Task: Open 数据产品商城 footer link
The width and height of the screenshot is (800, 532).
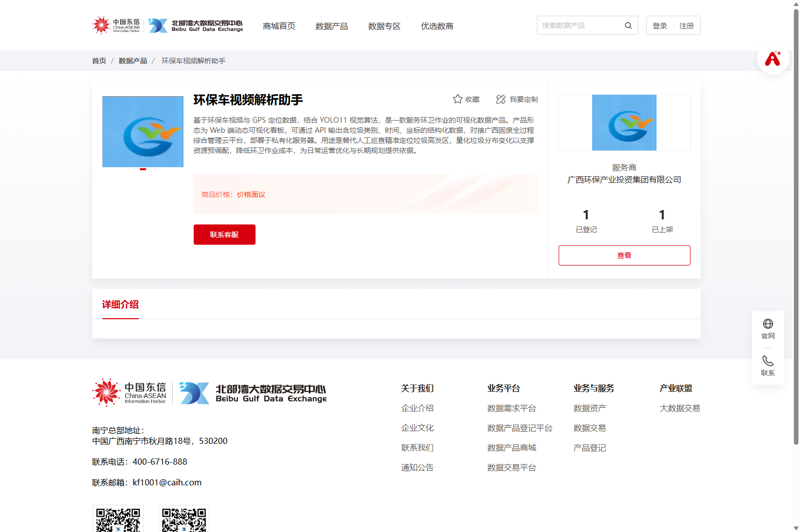Action: click(x=512, y=448)
